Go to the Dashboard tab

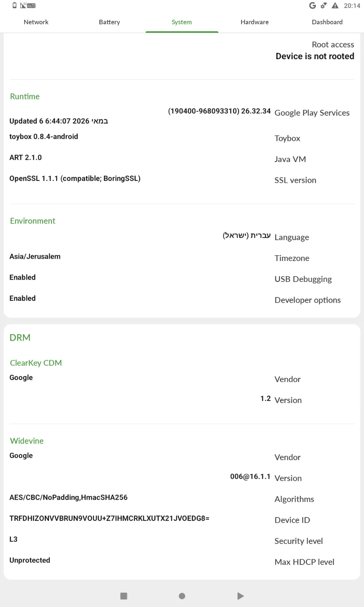tap(327, 22)
